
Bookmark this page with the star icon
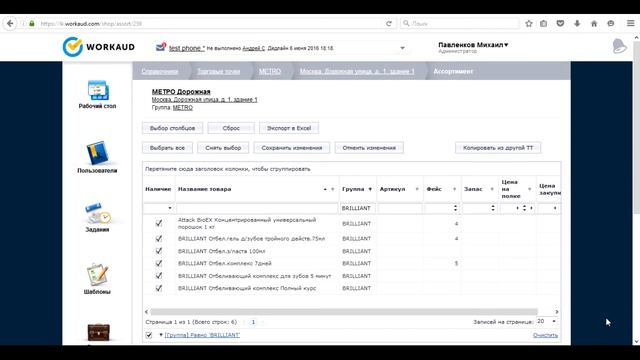click(529, 24)
